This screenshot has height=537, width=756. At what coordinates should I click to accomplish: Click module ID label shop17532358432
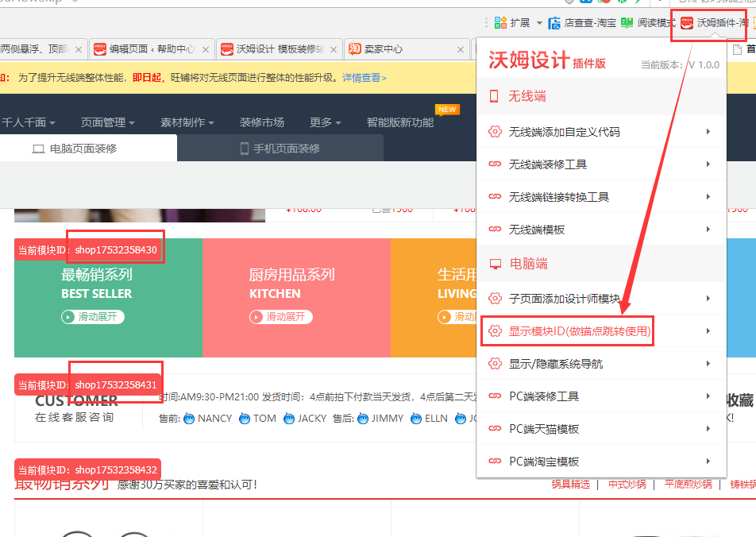tap(87, 470)
